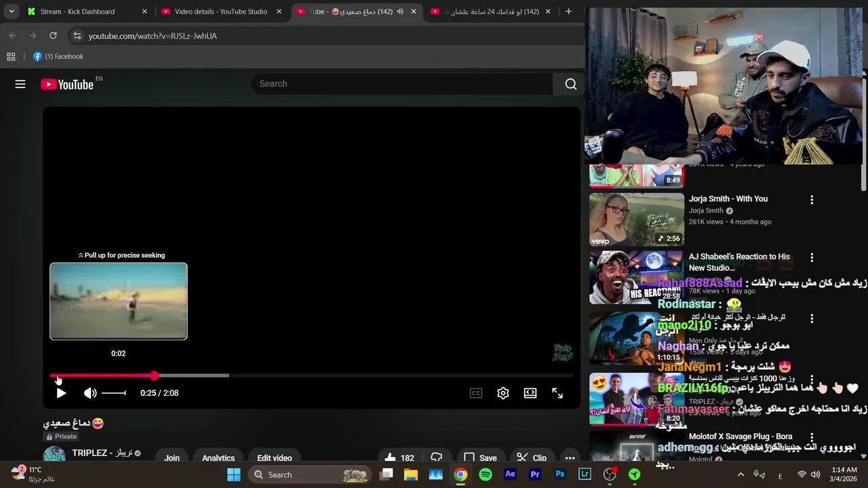This screenshot has height=488, width=868.
Task: Open options for Jorja Smith video
Action: (x=812, y=200)
